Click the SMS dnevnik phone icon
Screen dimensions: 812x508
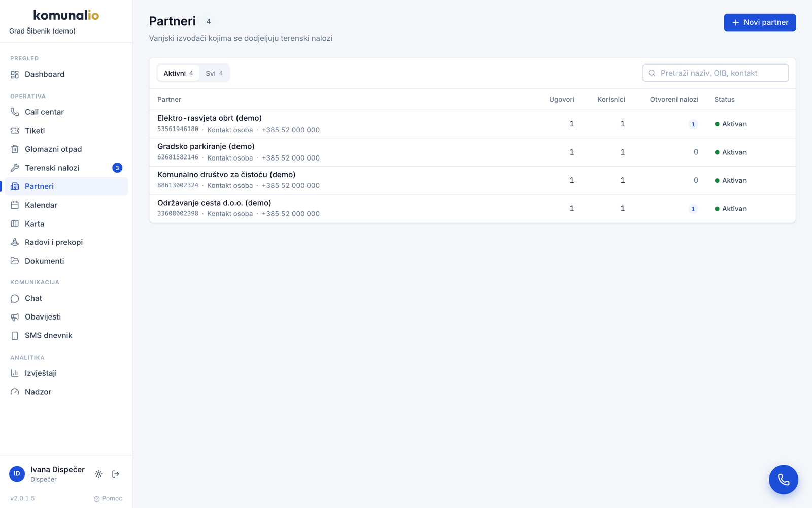pyautogui.click(x=15, y=336)
